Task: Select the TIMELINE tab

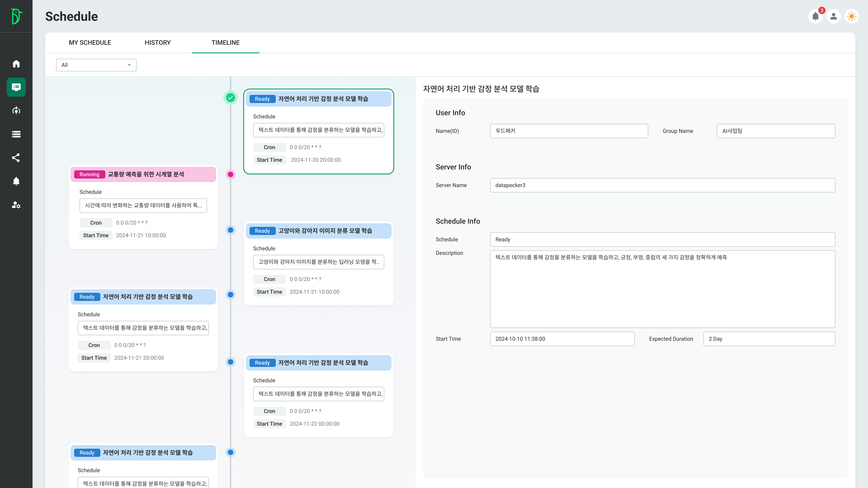Action: [x=225, y=43]
